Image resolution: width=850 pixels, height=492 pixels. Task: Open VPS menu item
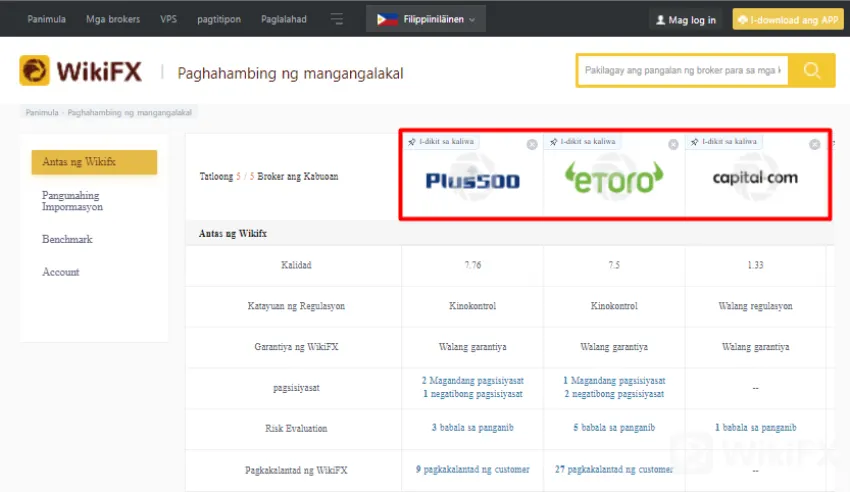169,20
